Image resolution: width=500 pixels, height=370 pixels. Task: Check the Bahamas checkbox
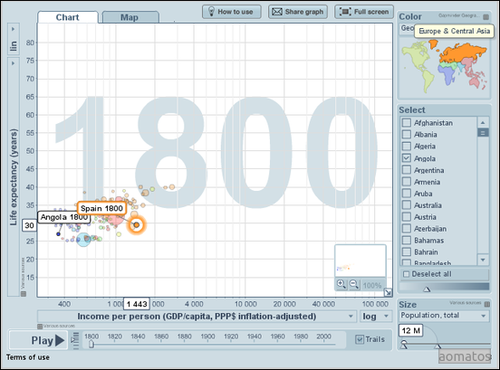[x=406, y=240]
